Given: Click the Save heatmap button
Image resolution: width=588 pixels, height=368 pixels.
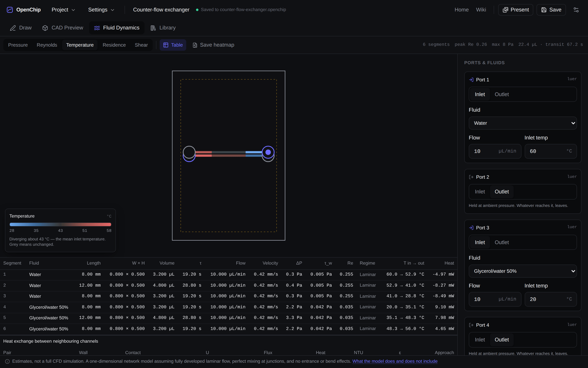Looking at the screenshot, I should [x=213, y=45].
